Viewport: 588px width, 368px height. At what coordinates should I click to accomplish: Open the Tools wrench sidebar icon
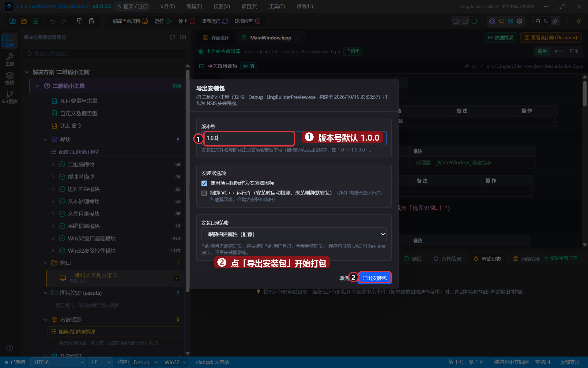pos(10,60)
